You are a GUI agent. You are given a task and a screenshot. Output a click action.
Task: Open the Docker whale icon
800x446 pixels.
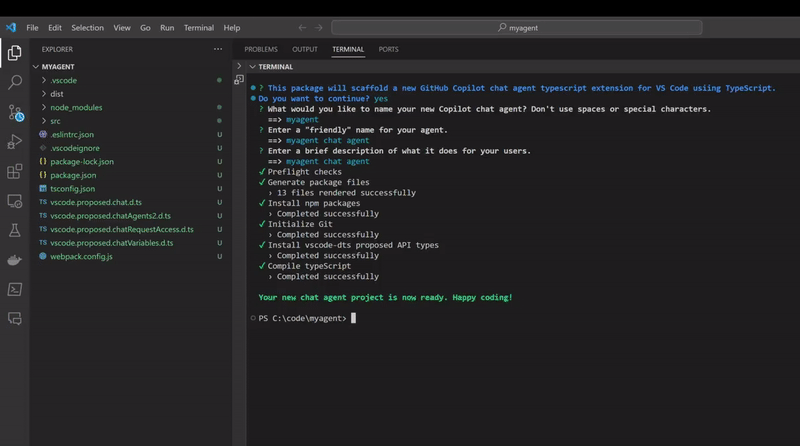coord(14,260)
